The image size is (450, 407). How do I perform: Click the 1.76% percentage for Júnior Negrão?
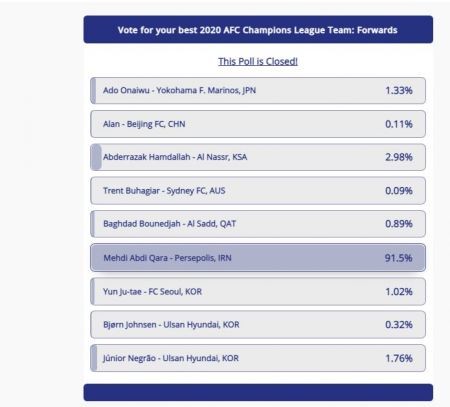click(x=399, y=358)
